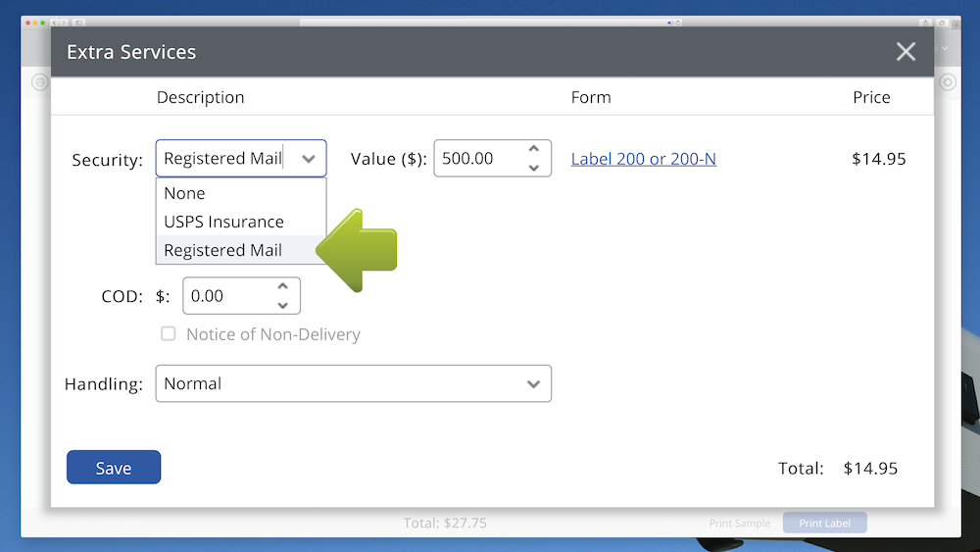Click the Total: $14.95 amount in dialog
The width and height of the screenshot is (980, 552).
[870, 469]
